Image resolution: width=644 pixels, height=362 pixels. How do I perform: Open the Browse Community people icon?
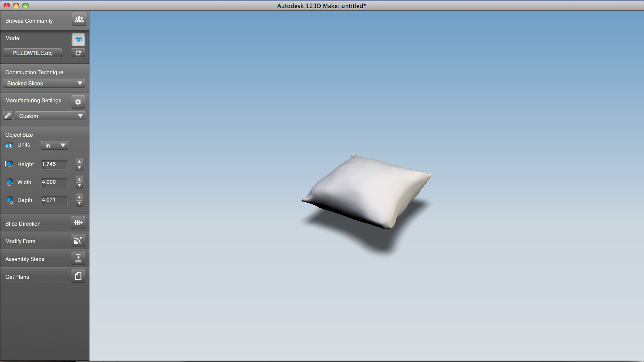[79, 19]
